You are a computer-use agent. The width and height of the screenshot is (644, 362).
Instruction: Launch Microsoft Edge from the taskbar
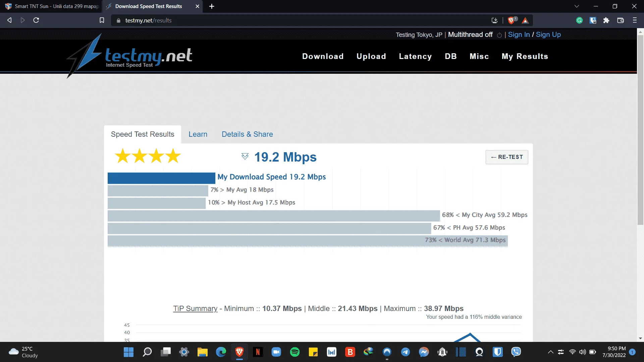[221, 352]
